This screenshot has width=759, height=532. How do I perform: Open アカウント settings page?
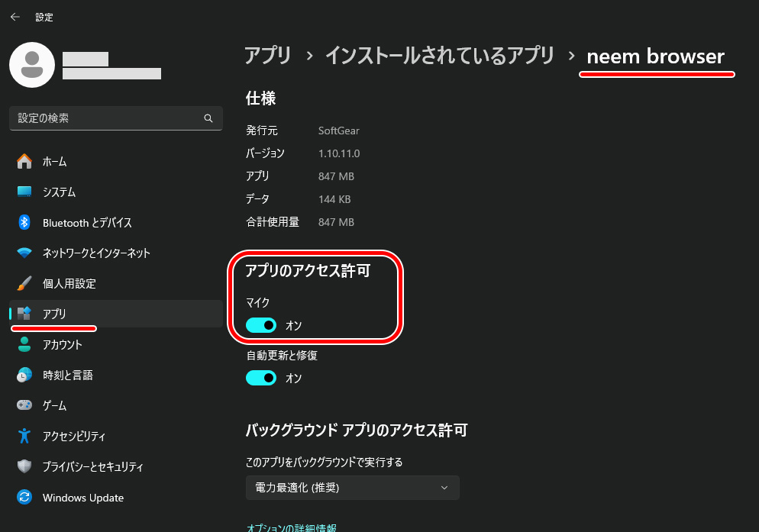[116, 344]
